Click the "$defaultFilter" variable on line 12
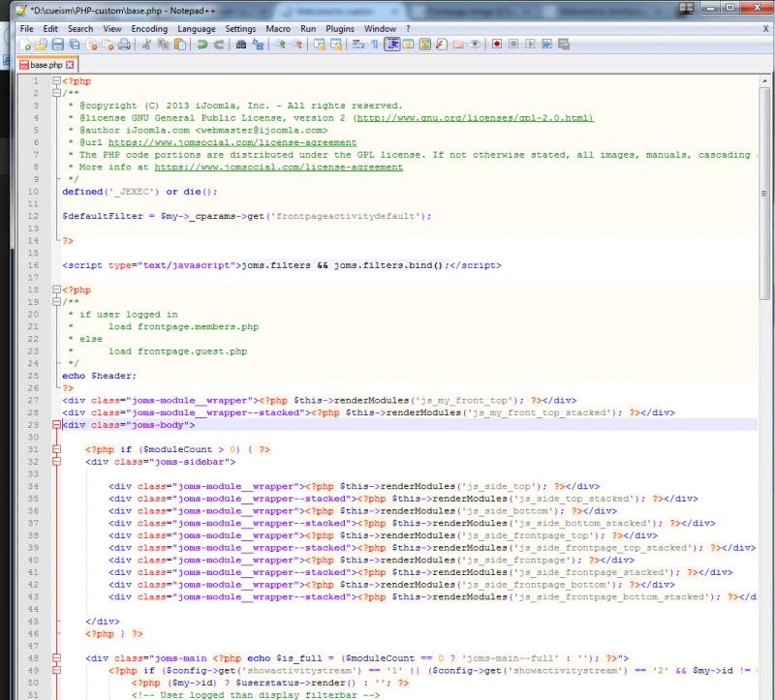The height and width of the screenshot is (700, 775). 103,216
